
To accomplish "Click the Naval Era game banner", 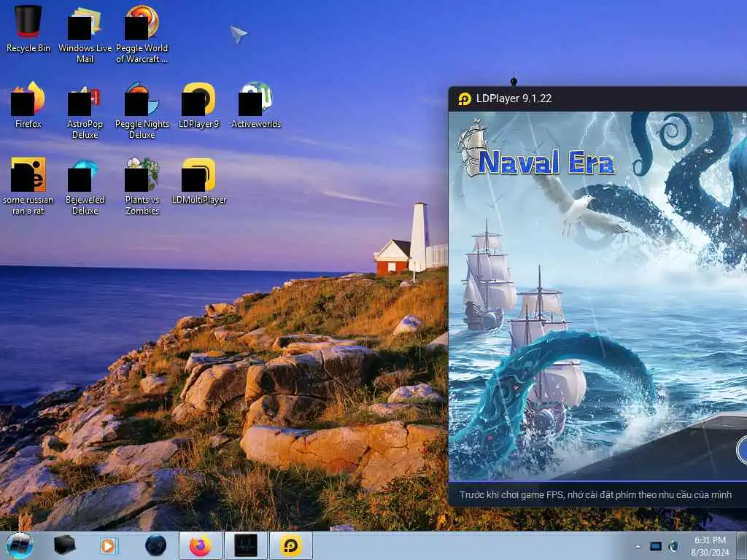I will coord(598,295).
